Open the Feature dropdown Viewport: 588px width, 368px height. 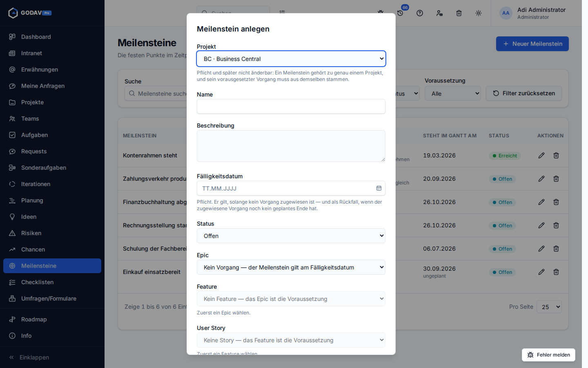[291, 299]
